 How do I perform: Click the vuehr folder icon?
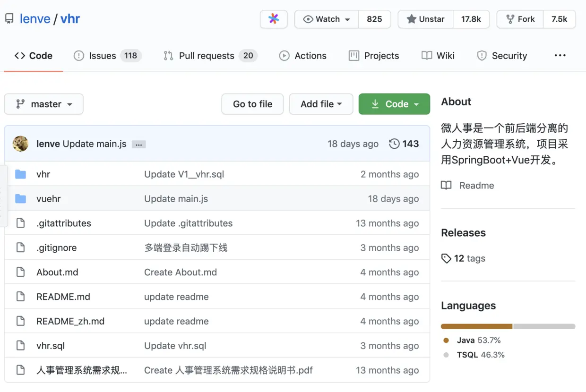pyautogui.click(x=20, y=199)
